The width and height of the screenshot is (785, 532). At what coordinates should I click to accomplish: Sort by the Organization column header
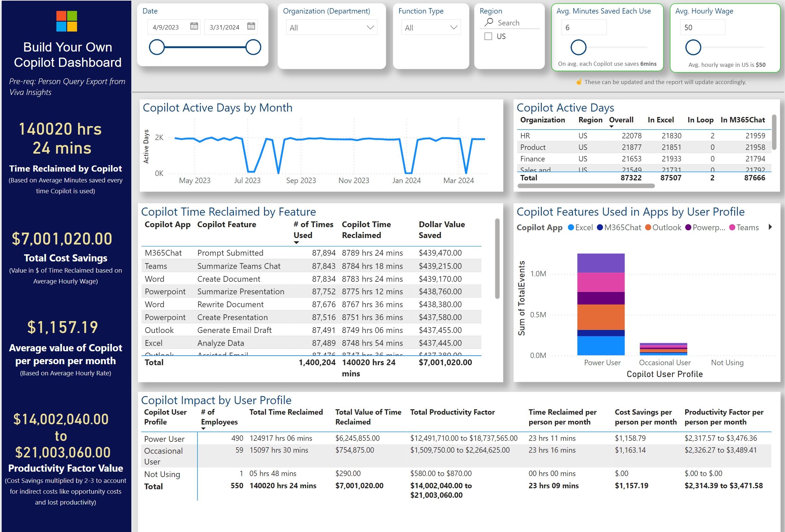pyautogui.click(x=542, y=120)
